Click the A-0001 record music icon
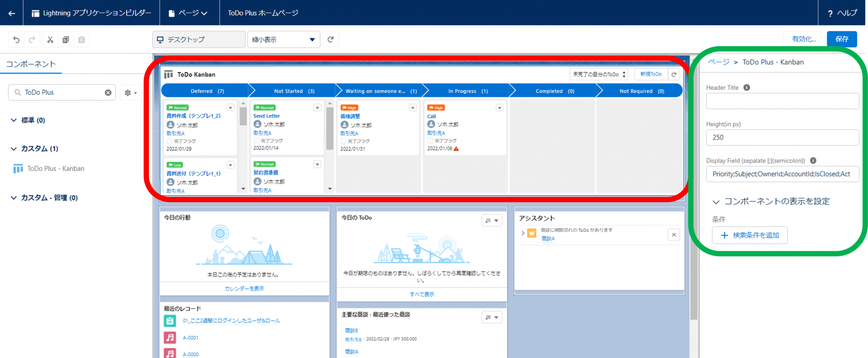 click(x=170, y=338)
